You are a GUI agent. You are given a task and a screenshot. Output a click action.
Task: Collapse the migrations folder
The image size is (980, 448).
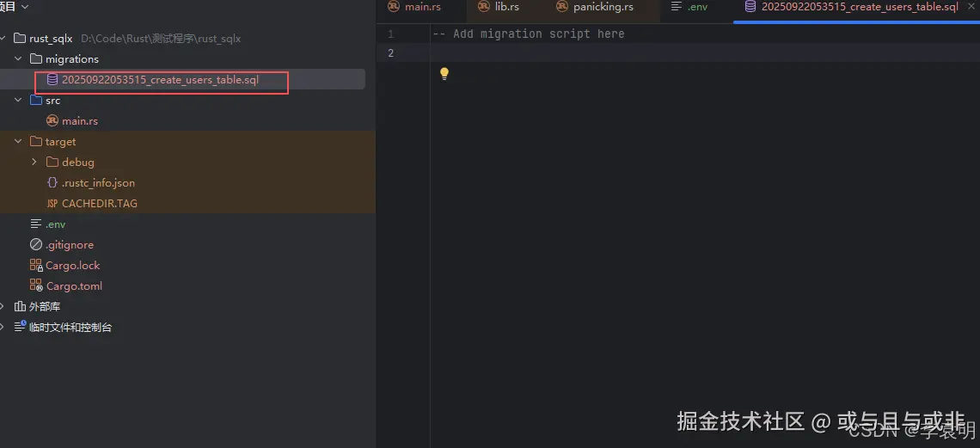[x=18, y=58]
